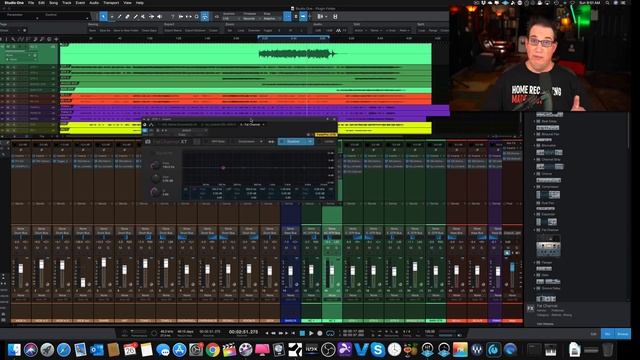This screenshot has width=640, height=360.
Task: Select the Split tool
Action: pos(120,17)
